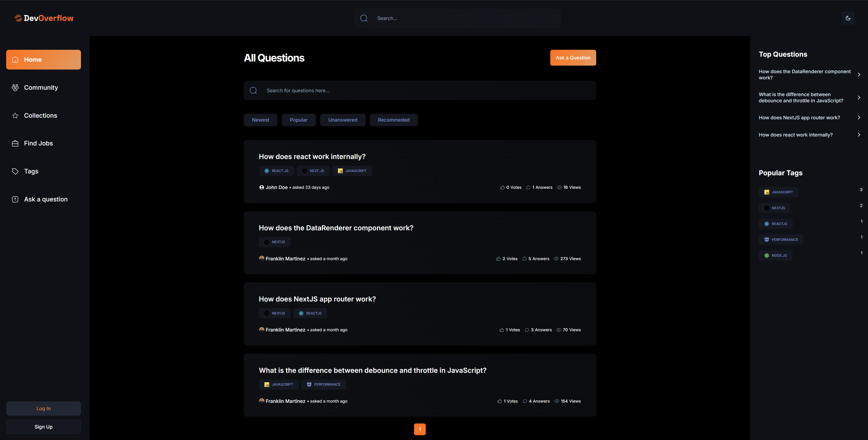Viewport: 868px width, 440px height.
Task: Click the orange Ask a Question button
Action: click(573, 58)
